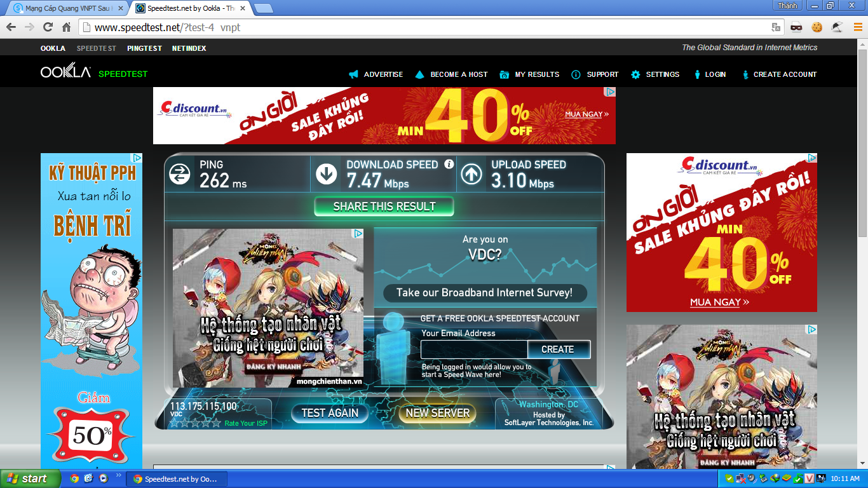Screen dimensions: 868x488
Task: Click the 113.175.115.100 IP address text
Action: coord(203,406)
